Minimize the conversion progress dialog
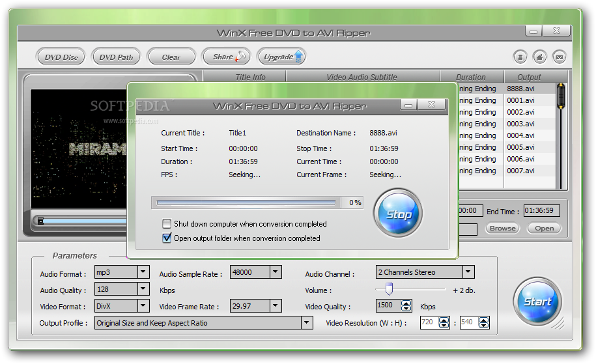The image size is (596, 364). [x=408, y=104]
